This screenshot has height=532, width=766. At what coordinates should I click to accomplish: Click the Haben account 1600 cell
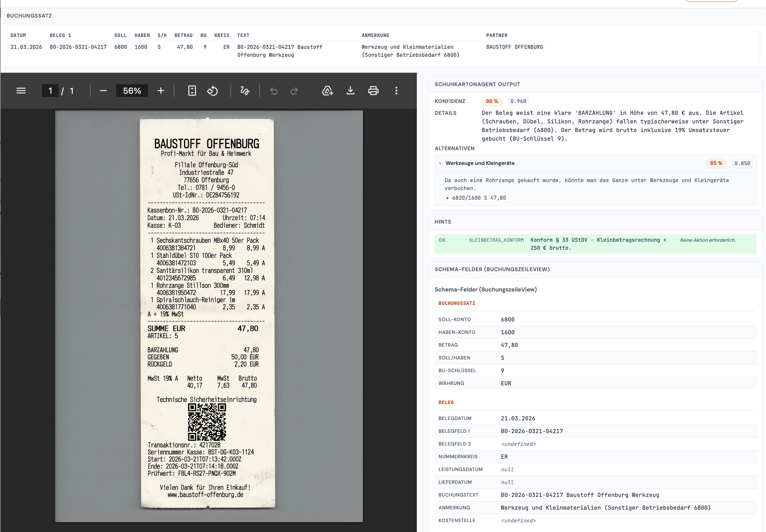click(141, 47)
